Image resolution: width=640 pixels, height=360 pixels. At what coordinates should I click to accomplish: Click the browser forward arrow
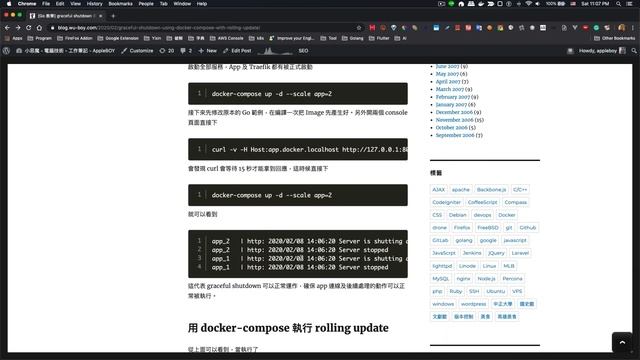(x=18, y=28)
